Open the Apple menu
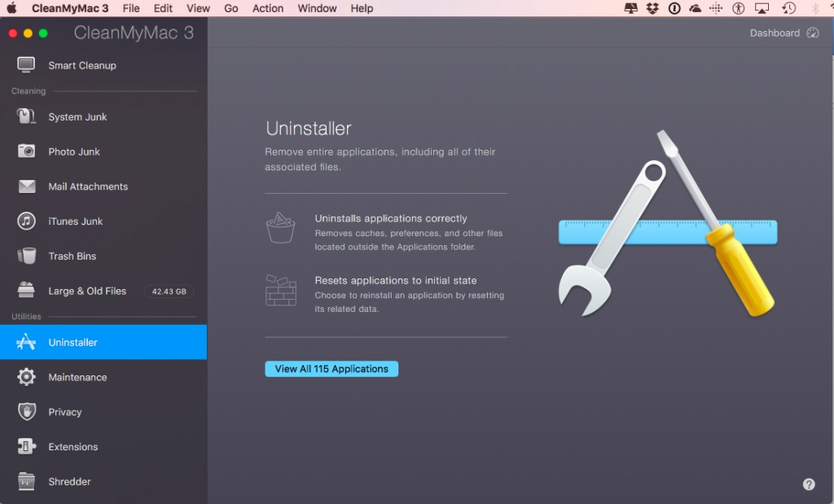 point(11,8)
